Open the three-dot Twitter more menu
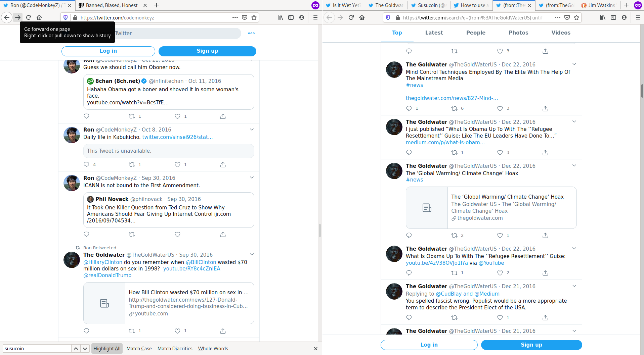 coord(251,33)
